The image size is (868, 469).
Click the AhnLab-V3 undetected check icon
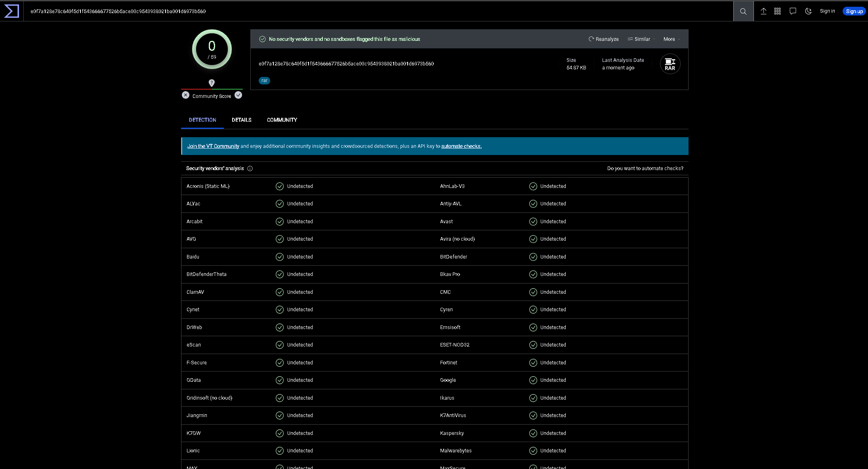point(533,186)
